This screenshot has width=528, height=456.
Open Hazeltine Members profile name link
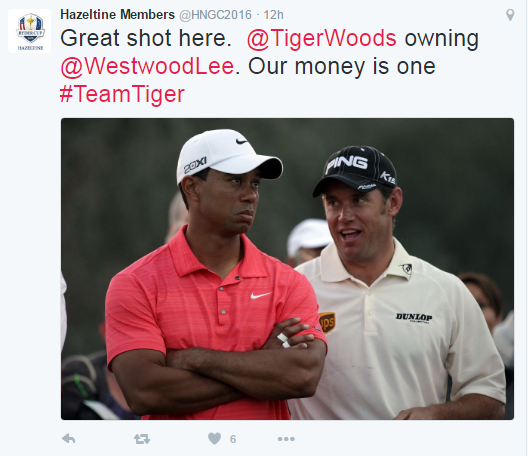coord(118,15)
